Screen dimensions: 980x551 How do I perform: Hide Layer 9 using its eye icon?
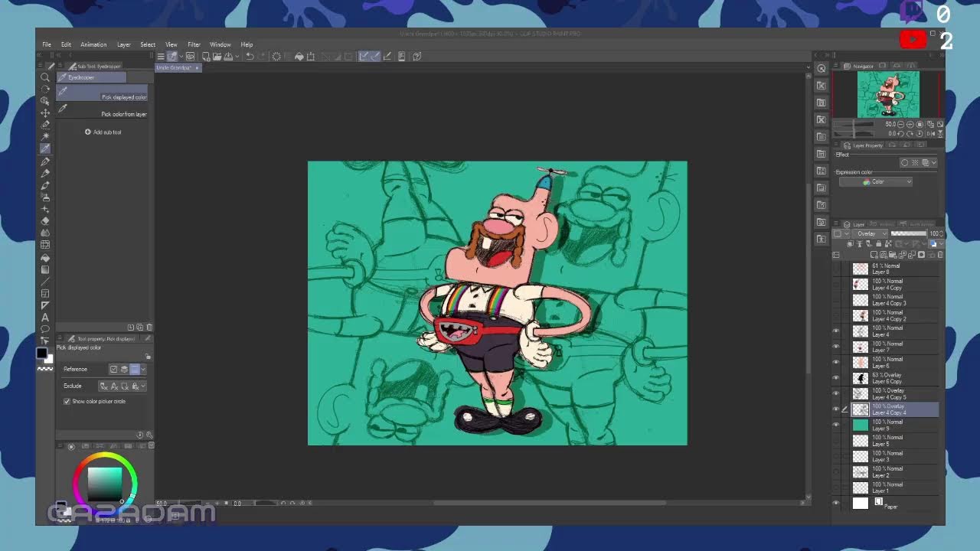pos(836,425)
